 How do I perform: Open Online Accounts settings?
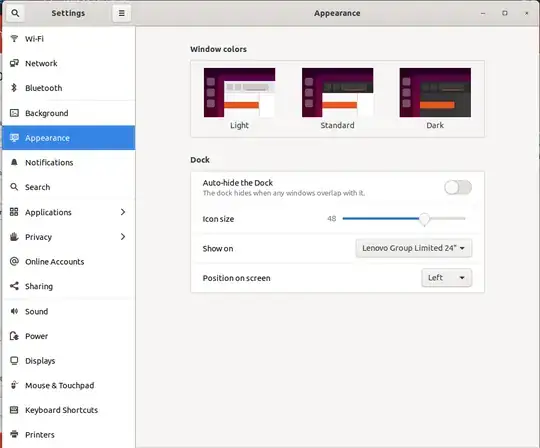(69, 261)
